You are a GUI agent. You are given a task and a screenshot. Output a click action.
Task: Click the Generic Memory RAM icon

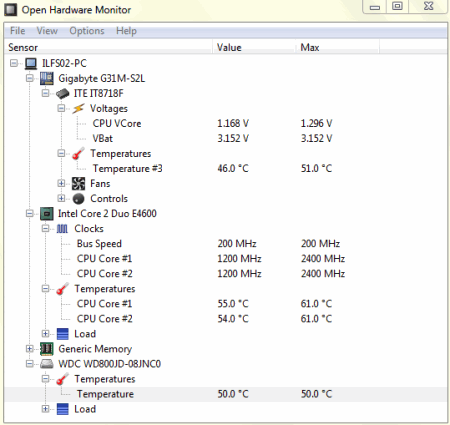coord(47,349)
